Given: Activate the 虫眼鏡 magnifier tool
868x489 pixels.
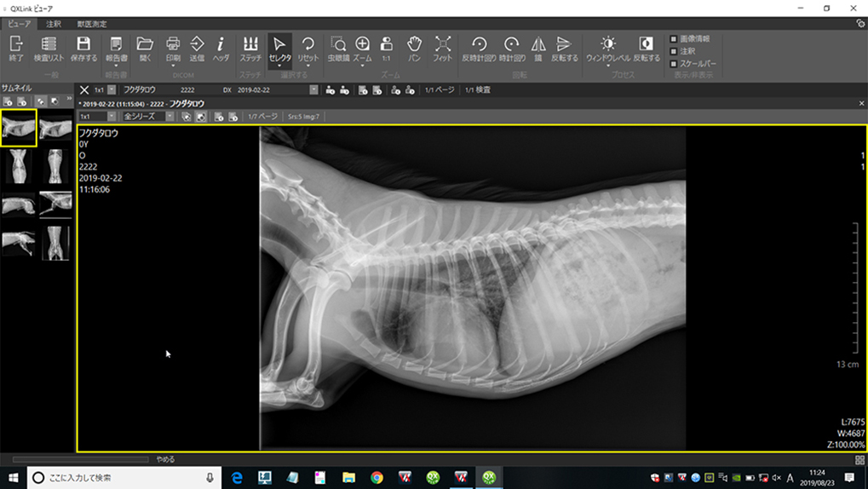Looking at the screenshot, I should [337, 48].
